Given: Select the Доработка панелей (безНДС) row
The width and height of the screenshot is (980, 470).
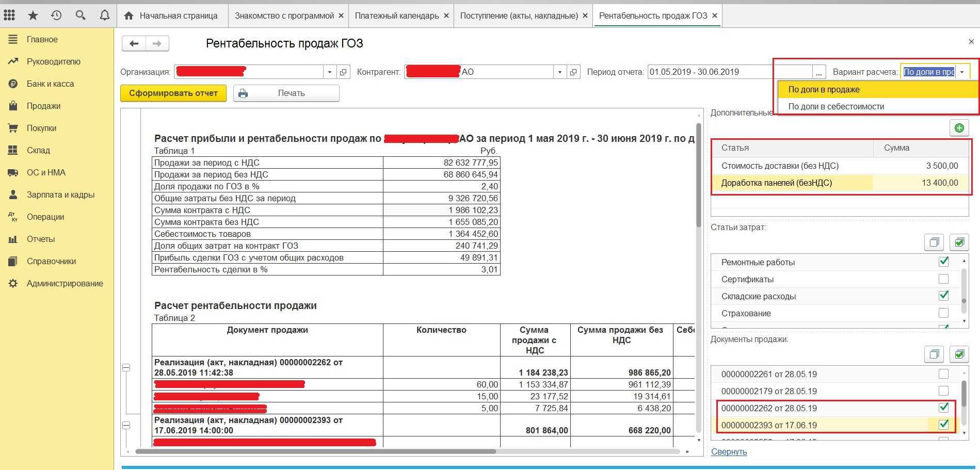Looking at the screenshot, I should [840, 183].
